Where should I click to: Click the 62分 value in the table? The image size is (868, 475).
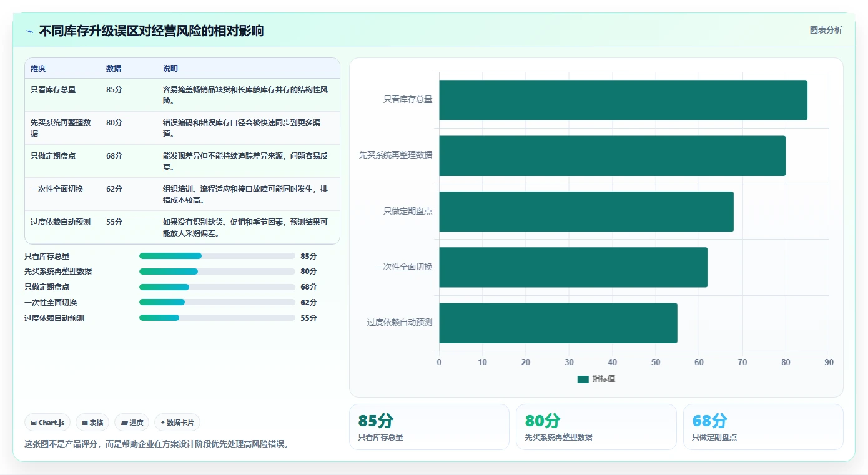114,189
